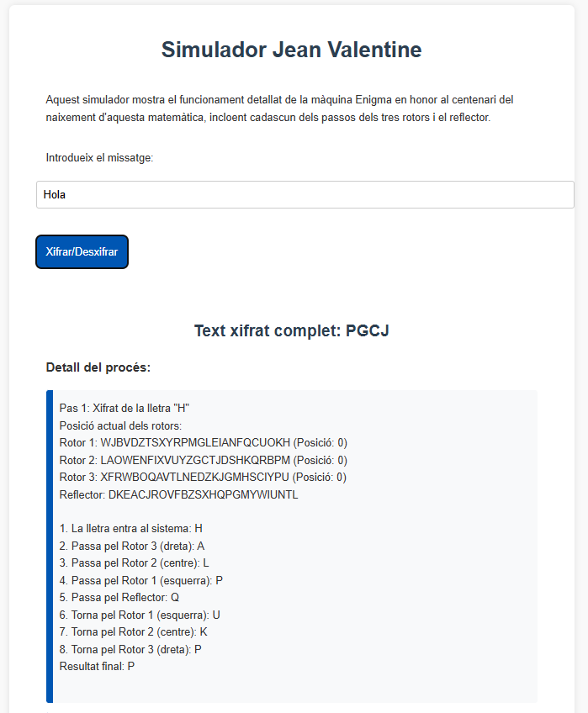The image size is (588, 713).
Task: Click the Rotor 2 wiring line
Action: pos(203,460)
